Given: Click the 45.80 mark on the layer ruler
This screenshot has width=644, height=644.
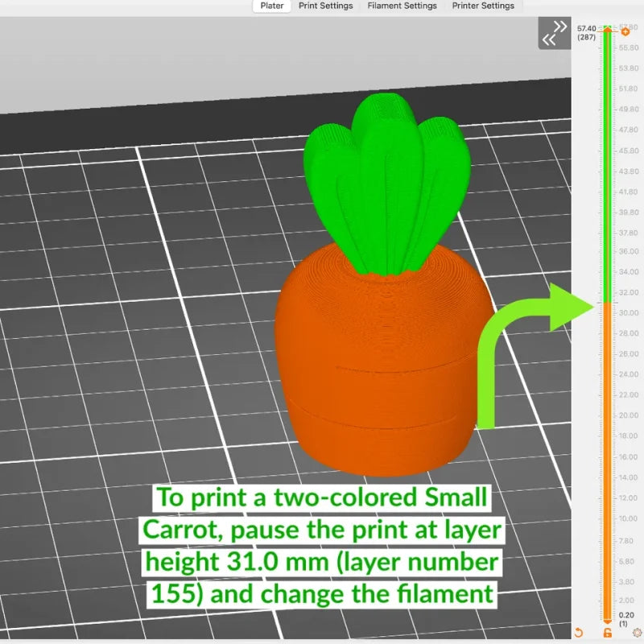Looking at the screenshot, I should (629, 151).
